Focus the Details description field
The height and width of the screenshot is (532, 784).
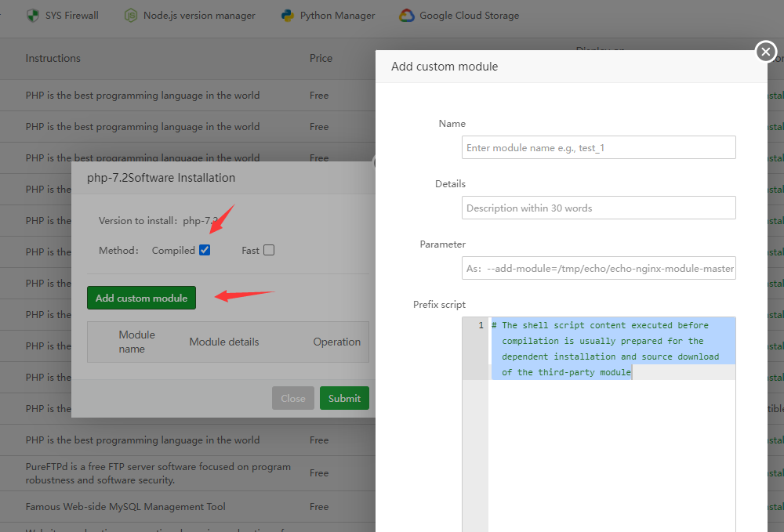(x=598, y=208)
